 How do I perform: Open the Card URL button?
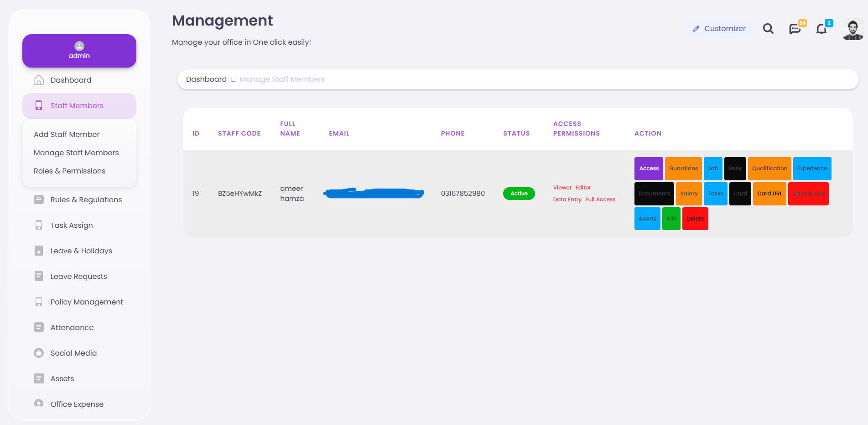tap(769, 194)
